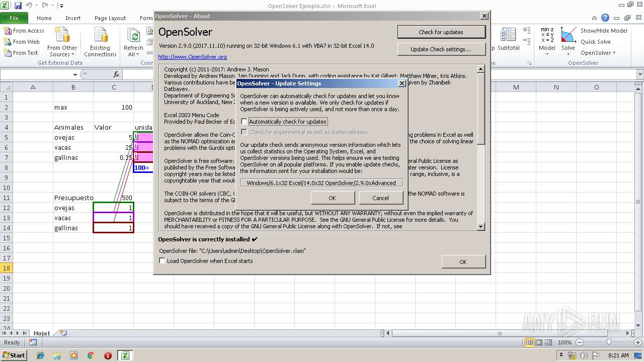
Task: Open Outline group dialog launcher
Action: tap(529, 63)
